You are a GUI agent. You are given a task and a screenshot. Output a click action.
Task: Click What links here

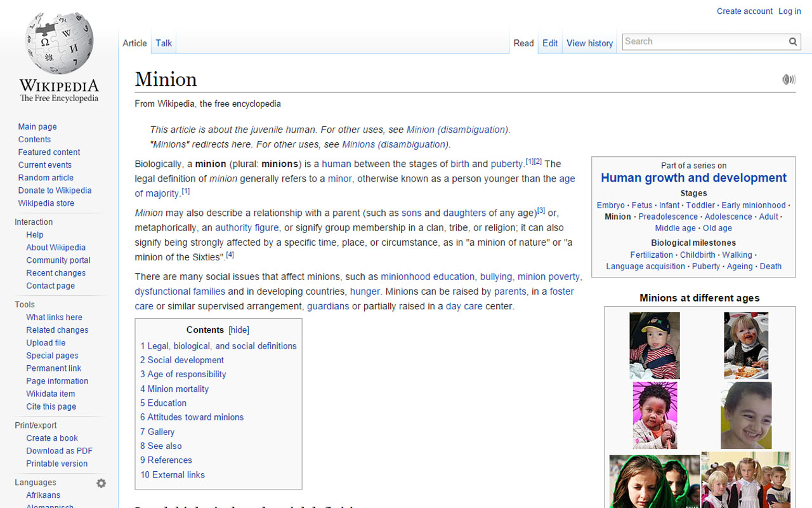(54, 317)
